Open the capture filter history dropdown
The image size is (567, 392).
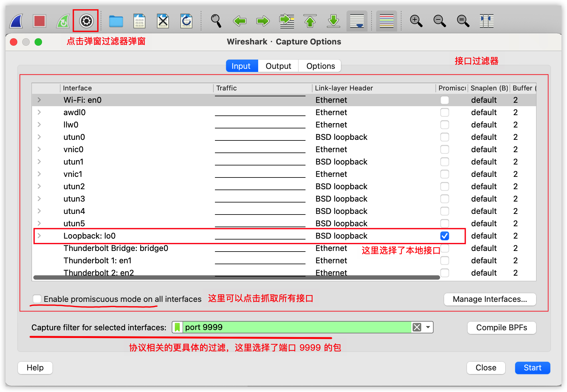coord(427,327)
